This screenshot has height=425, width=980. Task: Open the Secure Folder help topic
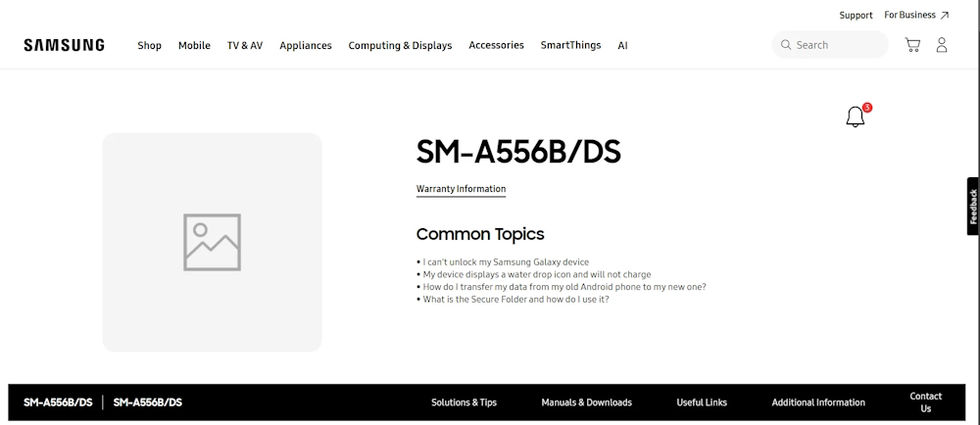tap(515, 300)
